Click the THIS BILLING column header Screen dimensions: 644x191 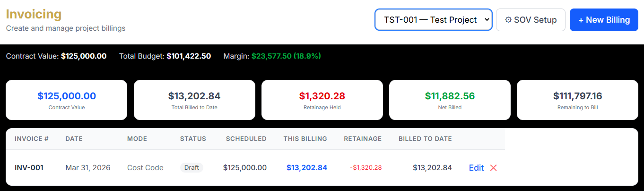[x=305, y=139]
